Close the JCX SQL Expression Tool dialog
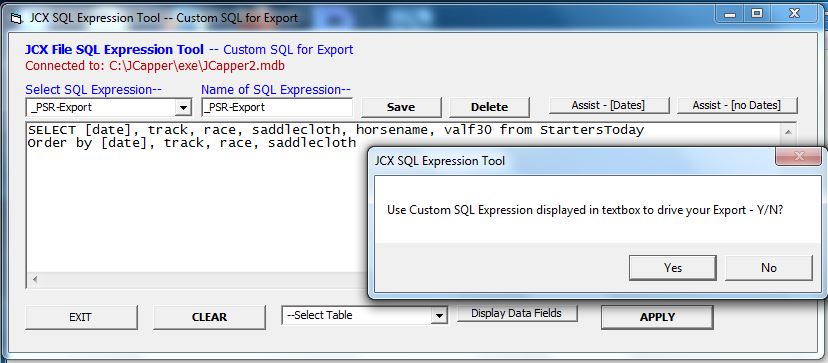The width and height of the screenshot is (828, 363). [x=798, y=156]
